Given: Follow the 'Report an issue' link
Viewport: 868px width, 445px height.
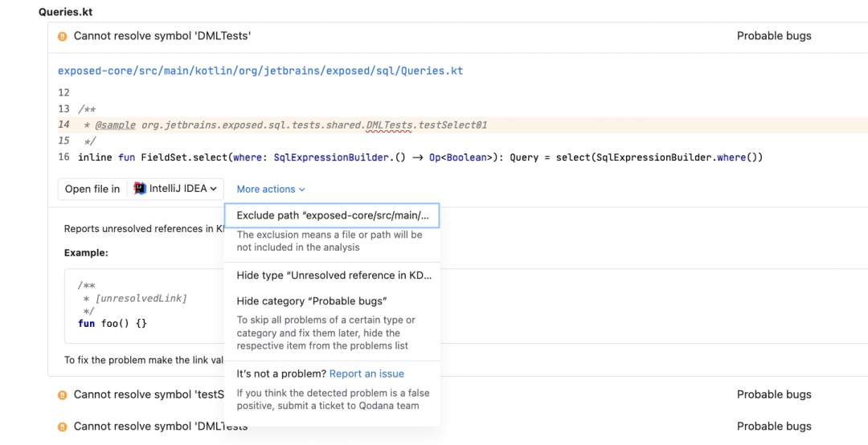Looking at the screenshot, I should click(x=366, y=374).
